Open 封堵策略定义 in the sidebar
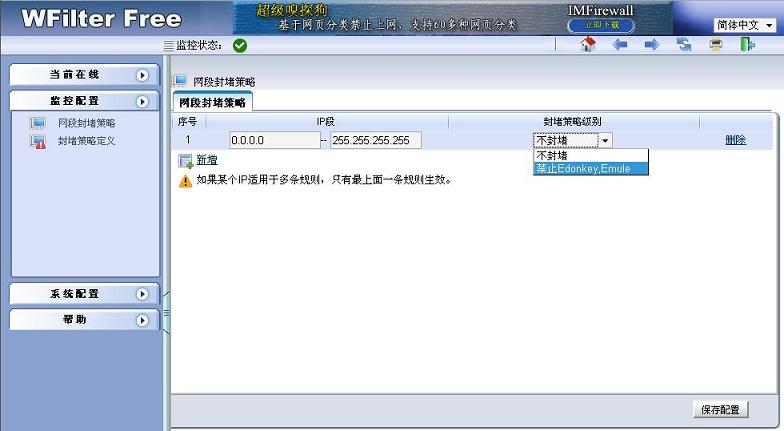Image resolution: width=784 pixels, height=431 pixels. (86, 141)
